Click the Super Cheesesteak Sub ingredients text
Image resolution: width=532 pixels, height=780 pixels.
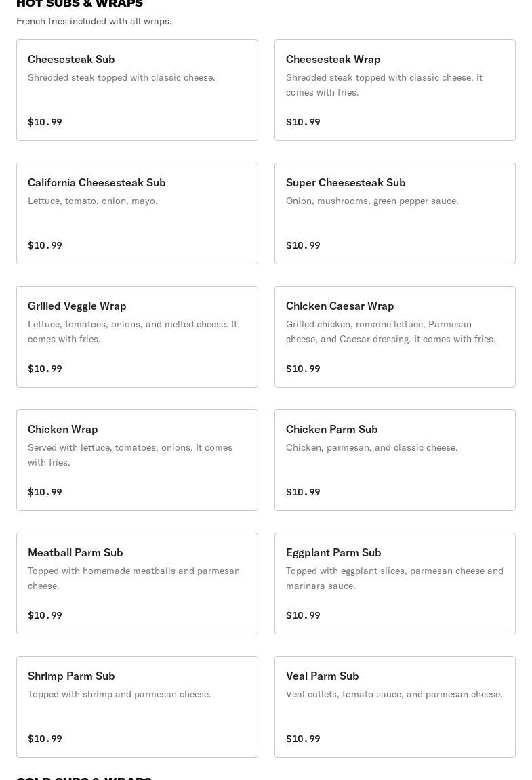[x=372, y=201]
